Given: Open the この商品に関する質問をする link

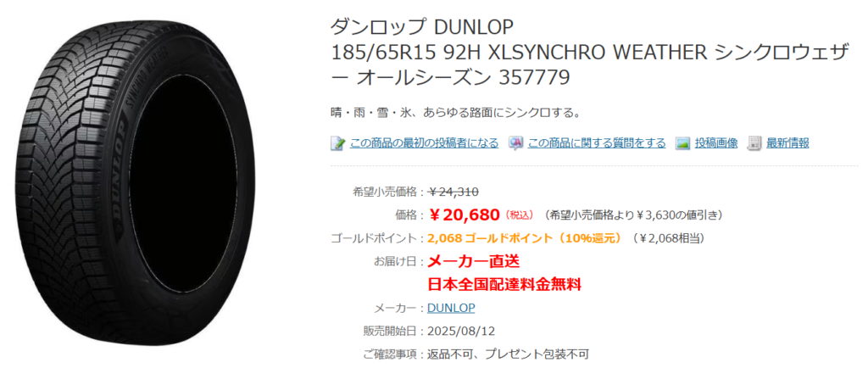Looking at the screenshot, I should pos(597,143).
